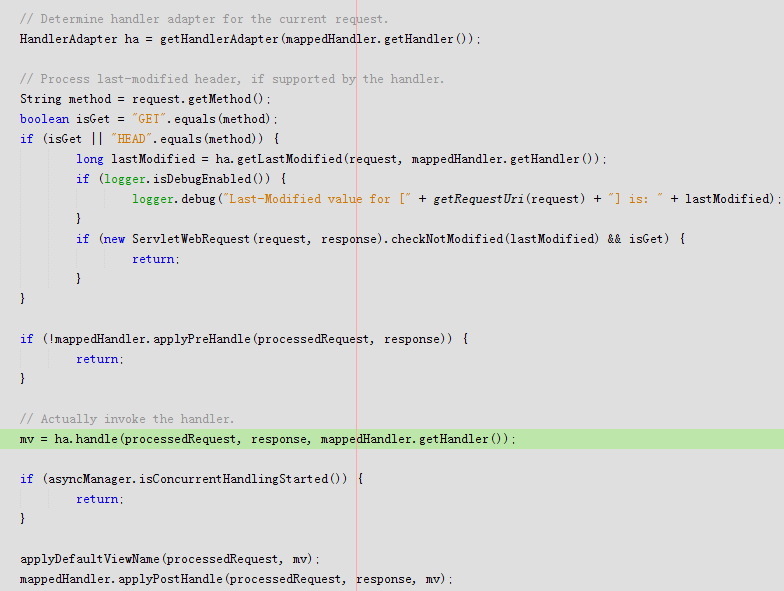
Task: Click the 'return;' under checkNotModified
Action: coord(156,259)
